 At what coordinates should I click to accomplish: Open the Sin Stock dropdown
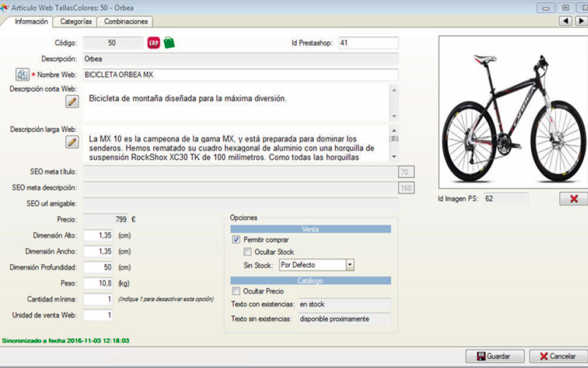(x=350, y=265)
